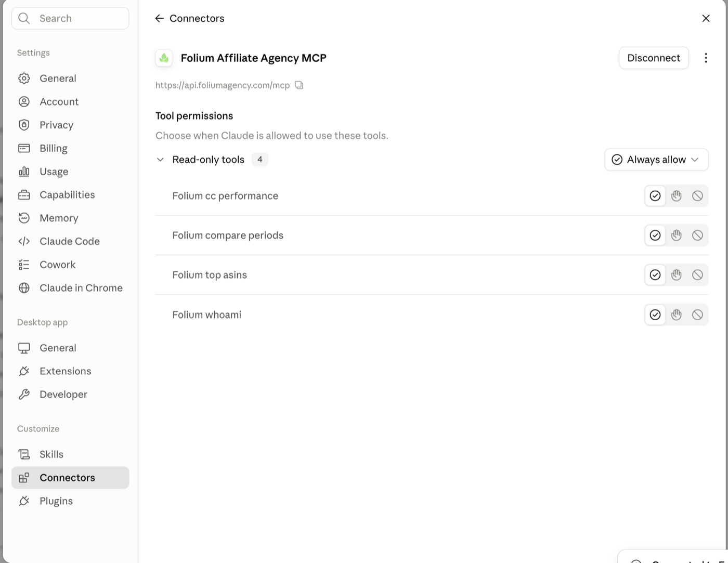Allow Folium top asins always

(x=655, y=275)
